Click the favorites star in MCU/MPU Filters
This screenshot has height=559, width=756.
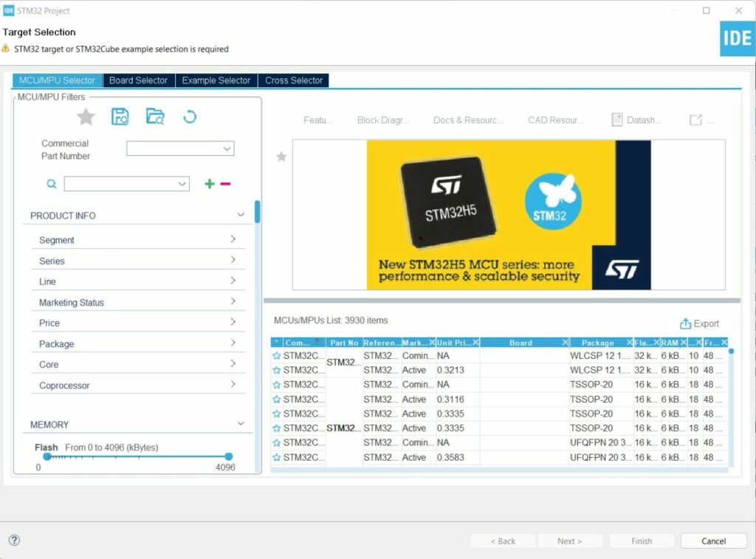point(86,117)
